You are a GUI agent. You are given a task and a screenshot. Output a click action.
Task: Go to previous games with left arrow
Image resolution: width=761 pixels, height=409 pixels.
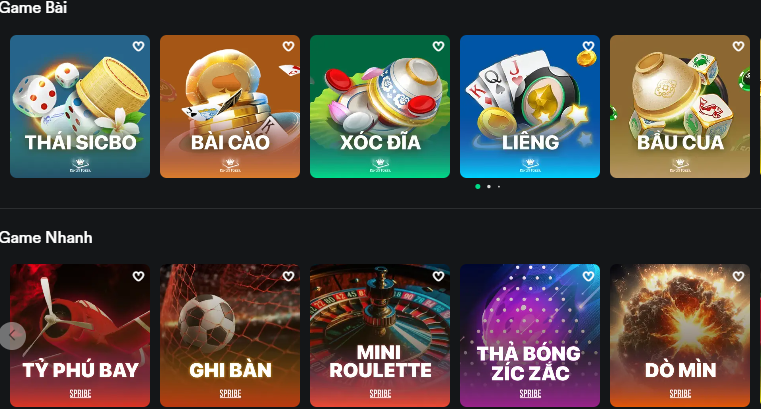(x=13, y=335)
